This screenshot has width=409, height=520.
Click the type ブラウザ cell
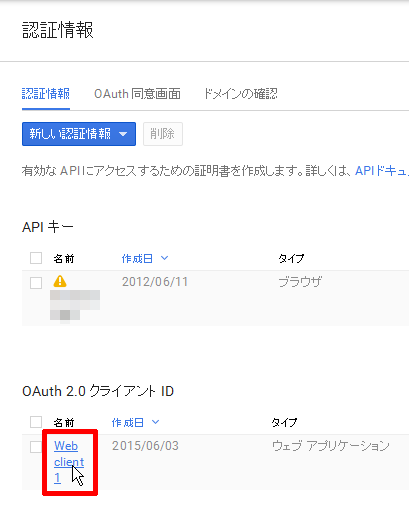coord(300,282)
